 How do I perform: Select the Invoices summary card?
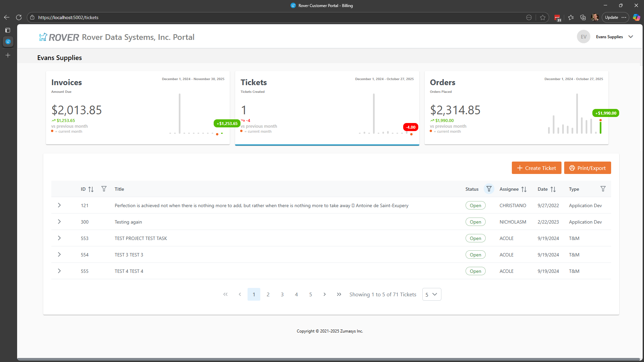pos(138,107)
